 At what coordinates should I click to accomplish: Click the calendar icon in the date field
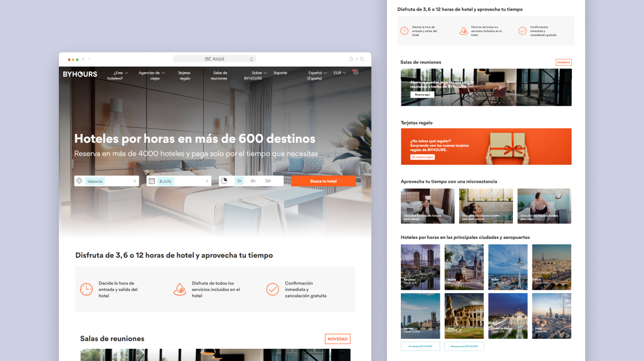click(152, 181)
